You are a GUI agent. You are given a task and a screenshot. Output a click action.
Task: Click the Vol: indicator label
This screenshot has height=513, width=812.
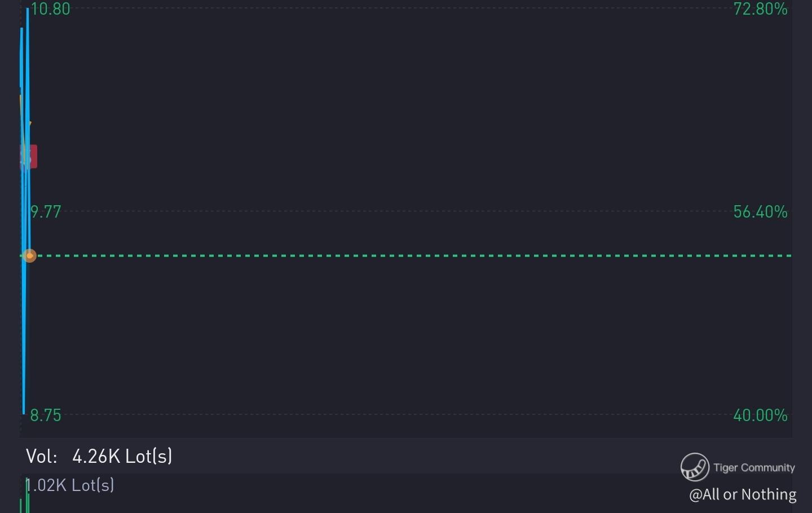click(42, 456)
